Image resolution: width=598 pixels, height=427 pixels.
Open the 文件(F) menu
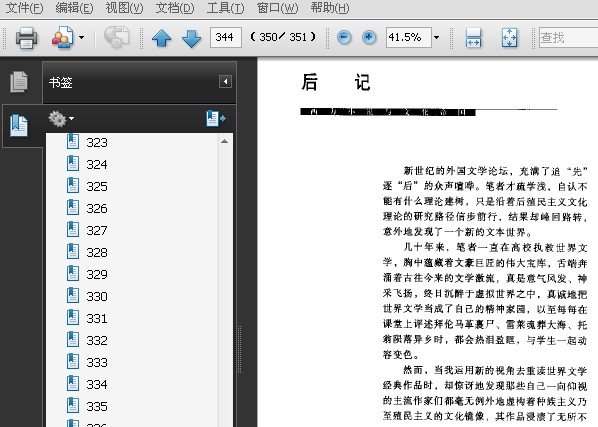coord(24,8)
